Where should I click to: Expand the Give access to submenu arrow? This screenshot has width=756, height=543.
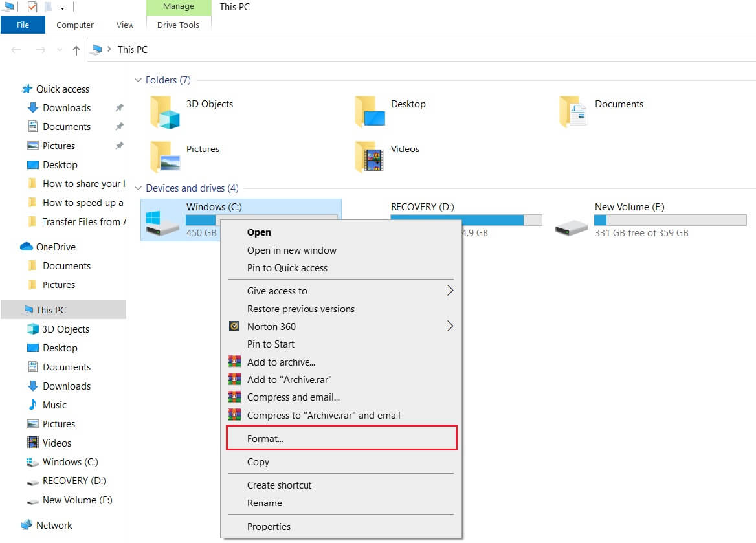tap(450, 291)
